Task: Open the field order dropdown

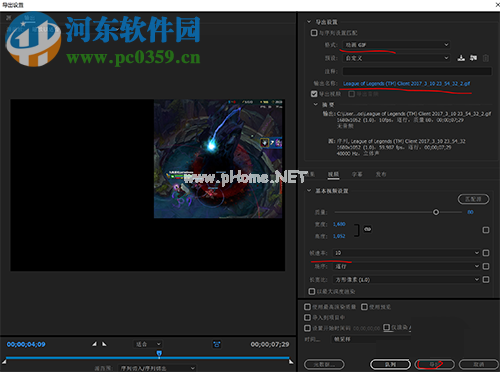Action: coord(407,266)
